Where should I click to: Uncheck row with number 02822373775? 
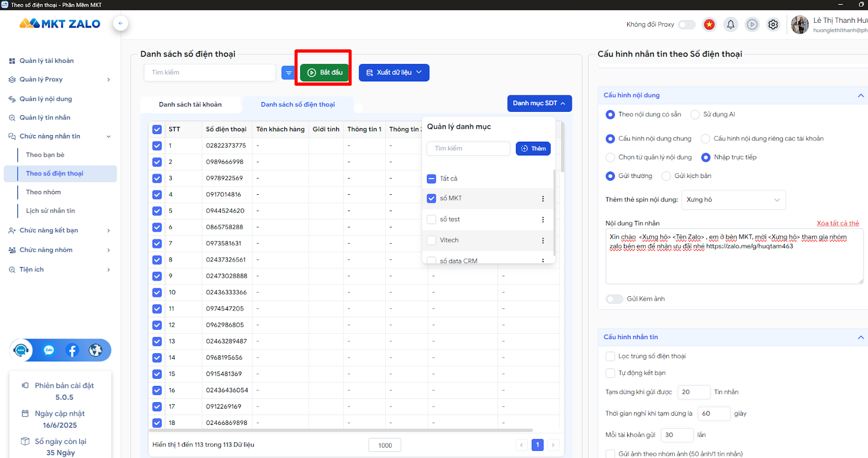(157, 145)
